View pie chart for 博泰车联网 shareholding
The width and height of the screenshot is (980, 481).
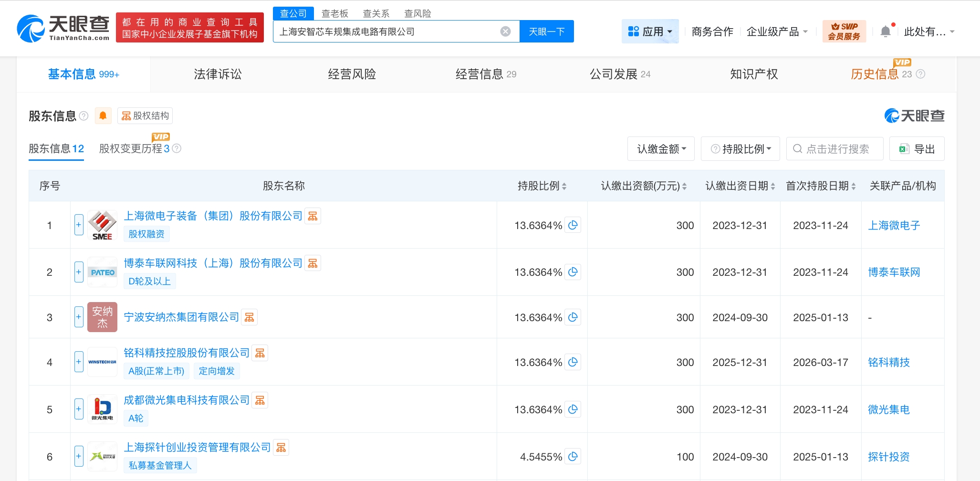[573, 272]
